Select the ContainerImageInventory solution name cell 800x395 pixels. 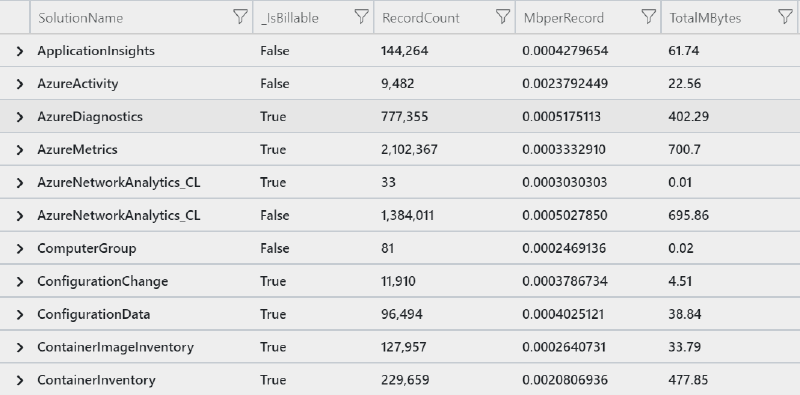(115, 347)
